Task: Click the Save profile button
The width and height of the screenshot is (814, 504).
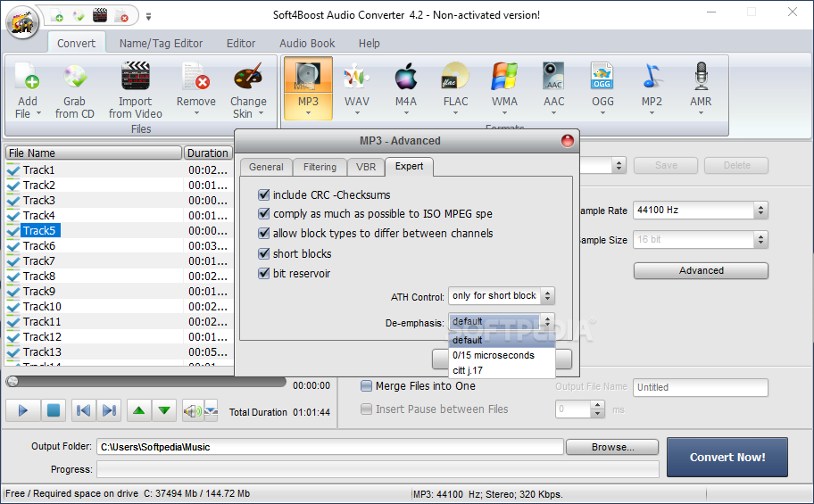Action: [x=666, y=165]
